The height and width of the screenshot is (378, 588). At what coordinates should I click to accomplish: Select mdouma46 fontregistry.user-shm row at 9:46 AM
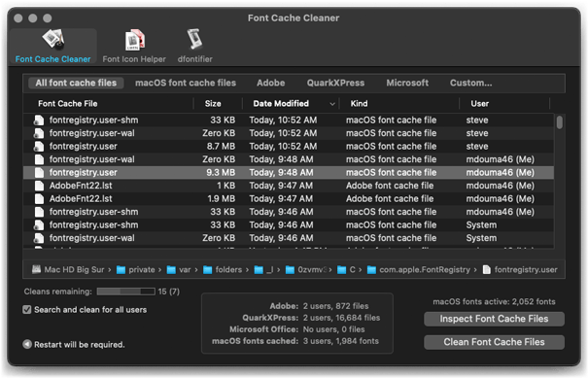(x=289, y=212)
